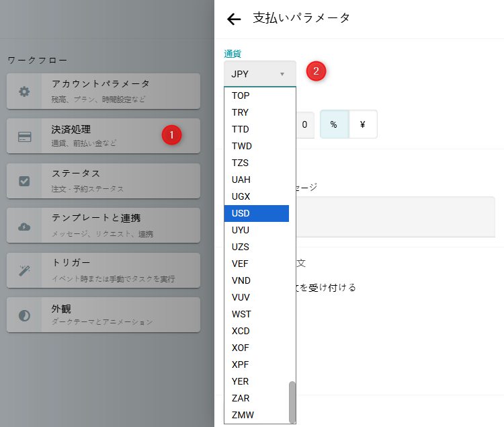Select the % percent toggle button
The height and width of the screenshot is (427, 504).
(334, 124)
